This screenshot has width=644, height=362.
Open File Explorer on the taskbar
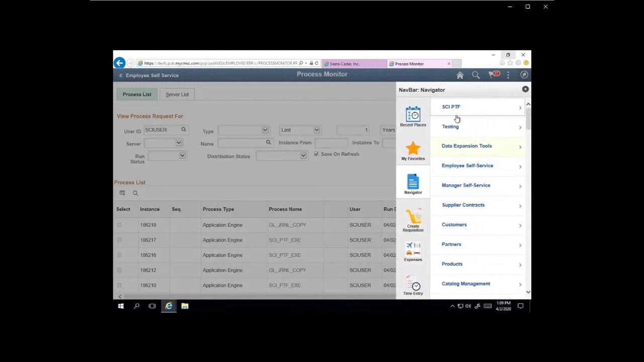pos(185,306)
